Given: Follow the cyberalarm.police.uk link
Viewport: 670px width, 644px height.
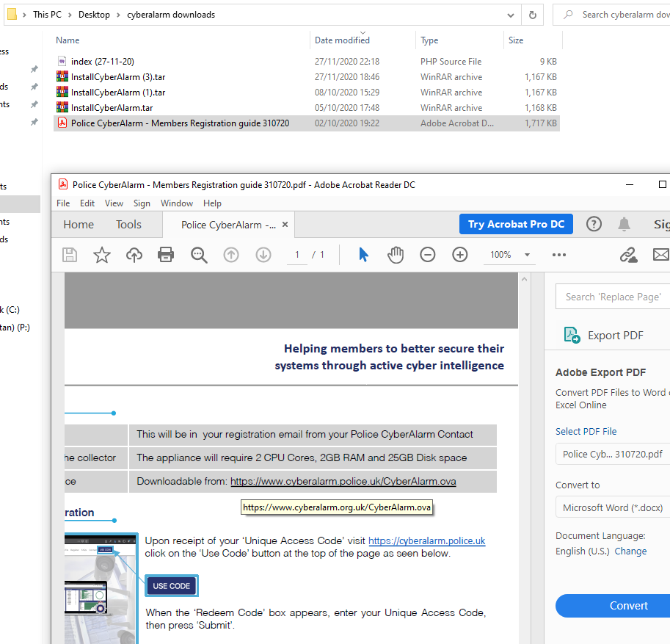Looking at the screenshot, I should click(x=426, y=541).
